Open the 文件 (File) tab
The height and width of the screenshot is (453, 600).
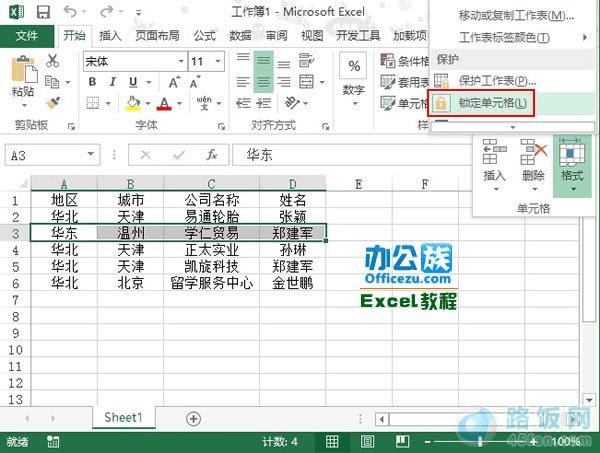27,36
